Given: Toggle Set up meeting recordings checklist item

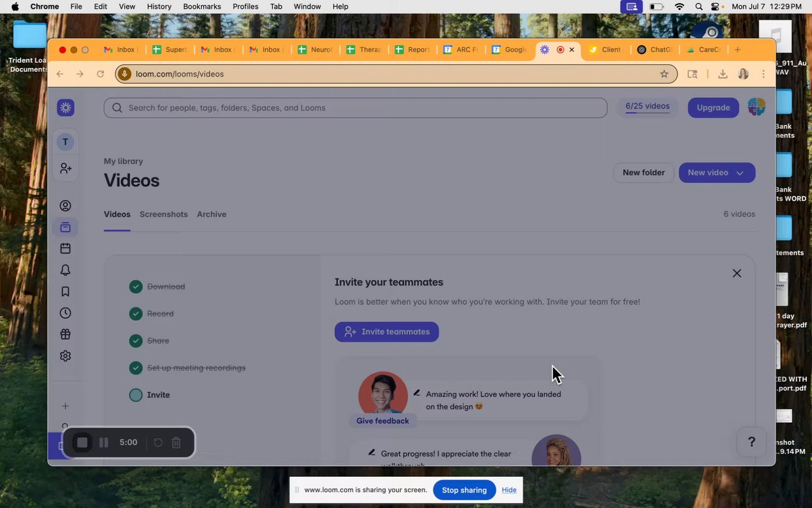Looking at the screenshot, I should pyautogui.click(x=136, y=368).
